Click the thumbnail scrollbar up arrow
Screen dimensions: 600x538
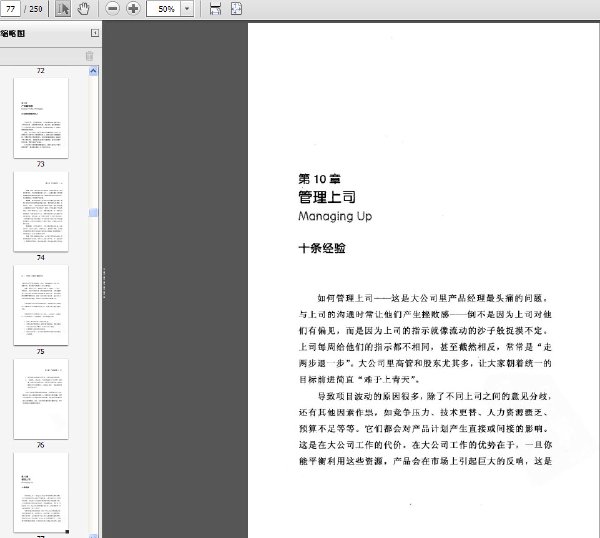pos(93,71)
